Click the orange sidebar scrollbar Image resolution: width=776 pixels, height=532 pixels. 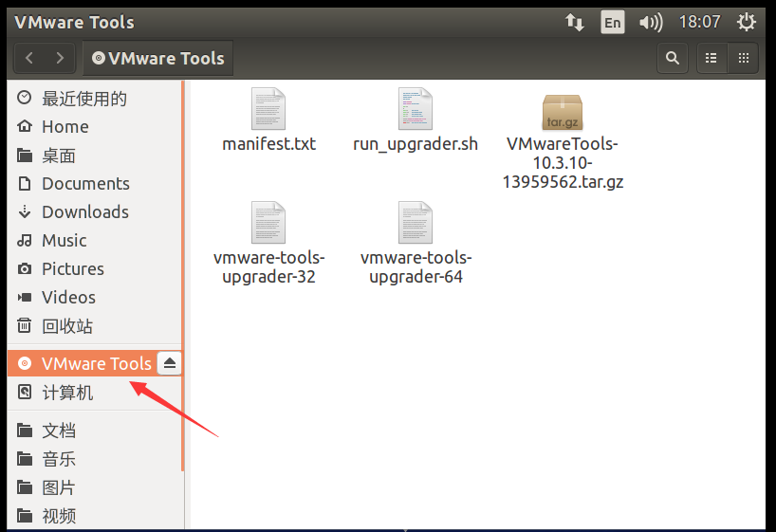[183, 276]
